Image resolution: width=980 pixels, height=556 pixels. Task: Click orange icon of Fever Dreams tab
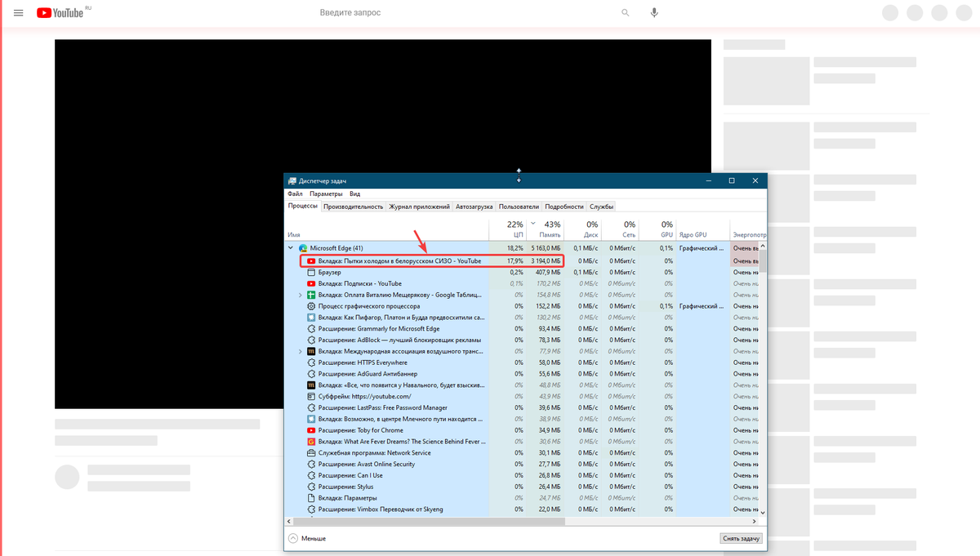pos(311,442)
